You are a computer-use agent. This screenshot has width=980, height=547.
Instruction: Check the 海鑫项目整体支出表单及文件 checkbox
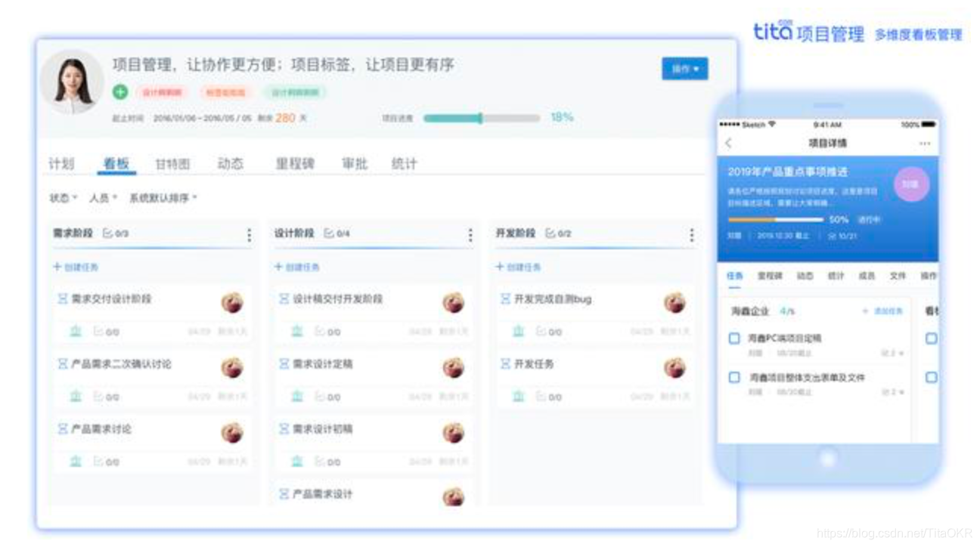734,377
